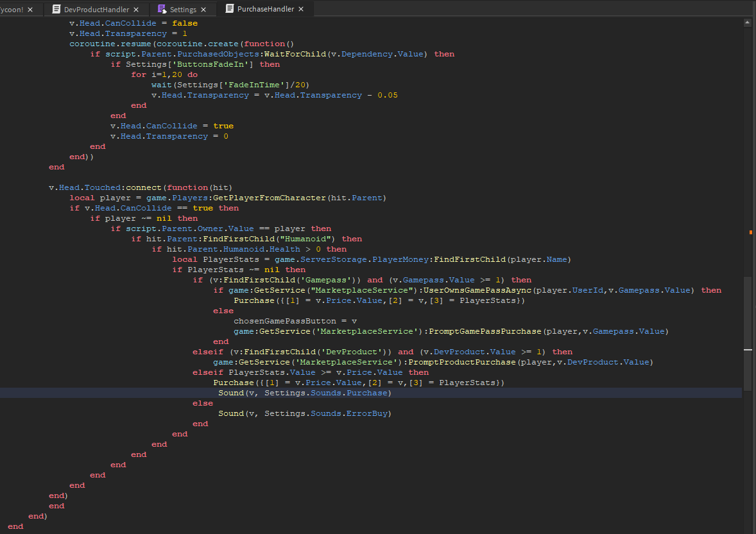The width and height of the screenshot is (756, 534).
Task: Switch to the Settings script tab
Action: tap(182, 9)
